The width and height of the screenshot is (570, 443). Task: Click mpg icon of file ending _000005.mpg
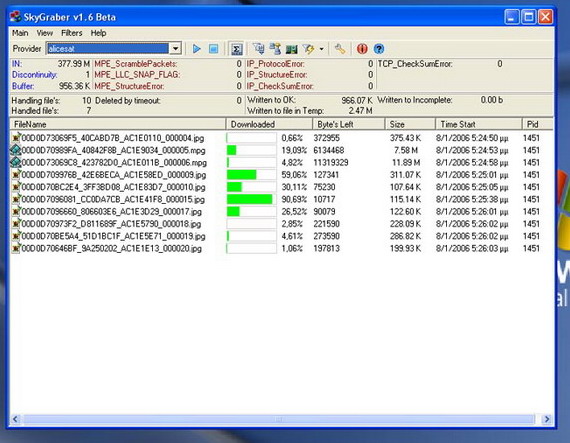click(x=16, y=150)
